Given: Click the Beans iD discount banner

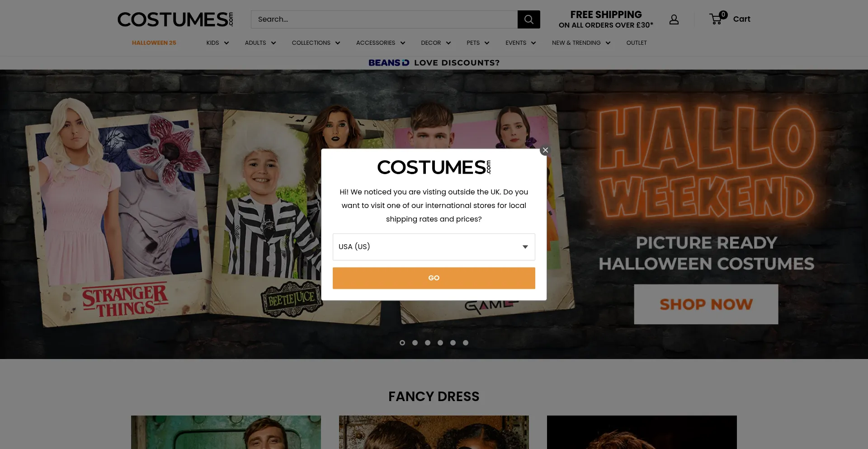Looking at the screenshot, I should [434, 63].
